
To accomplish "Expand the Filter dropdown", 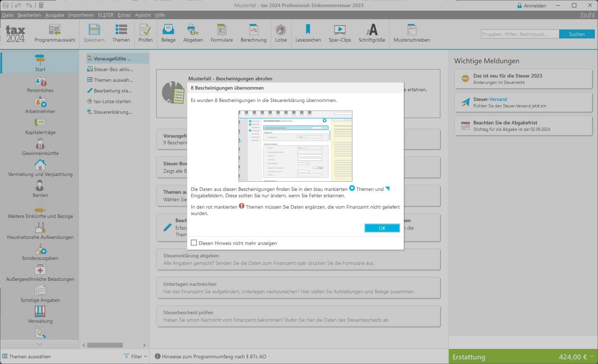I will click(x=136, y=356).
